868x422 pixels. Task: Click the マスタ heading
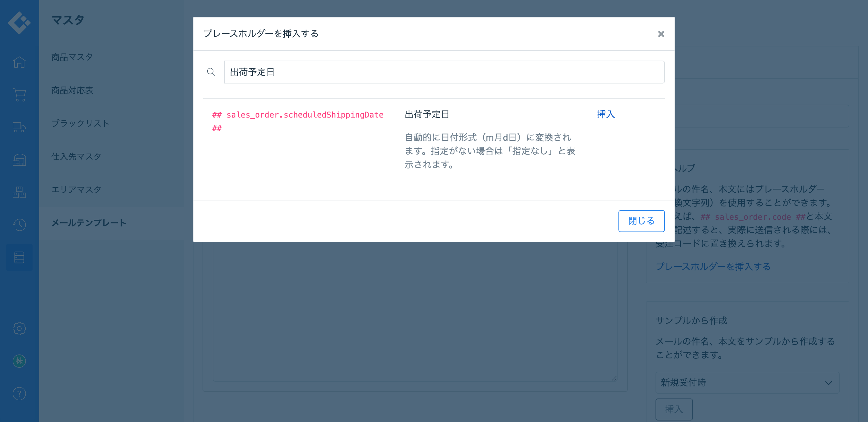[x=68, y=20]
